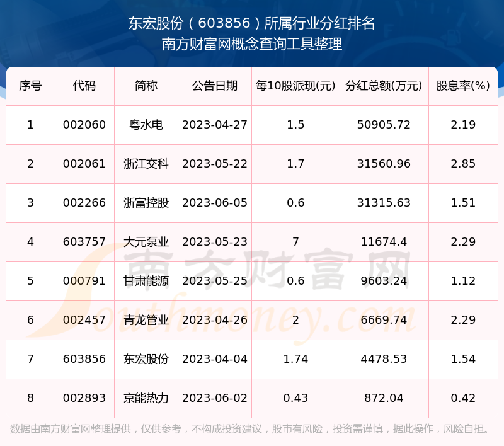This screenshot has width=504, height=446.
Task: Select stock code 603757
Action: [84, 242]
